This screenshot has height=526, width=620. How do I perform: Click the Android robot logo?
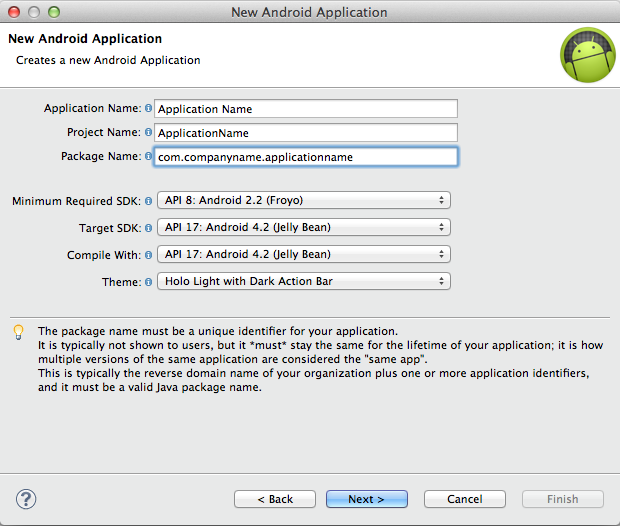pyautogui.click(x=586, y=55)
